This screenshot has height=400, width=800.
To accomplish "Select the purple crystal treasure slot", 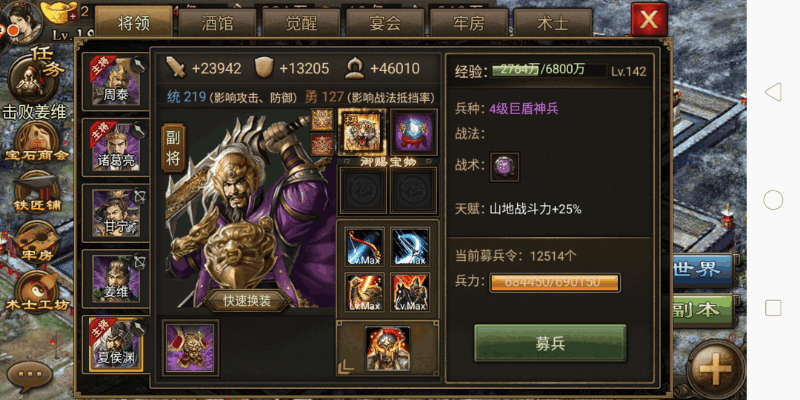I will (414, 132).
